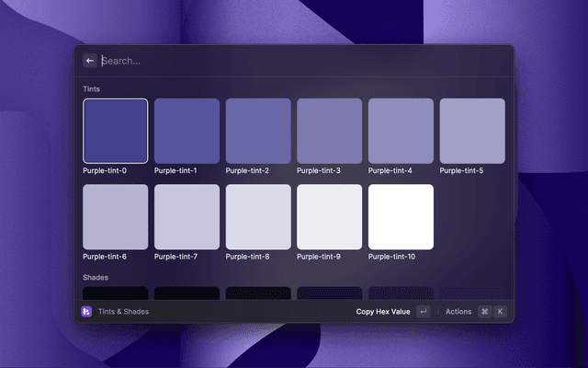Click the Purple-tint-4 color tile

(x=401, y=131)
